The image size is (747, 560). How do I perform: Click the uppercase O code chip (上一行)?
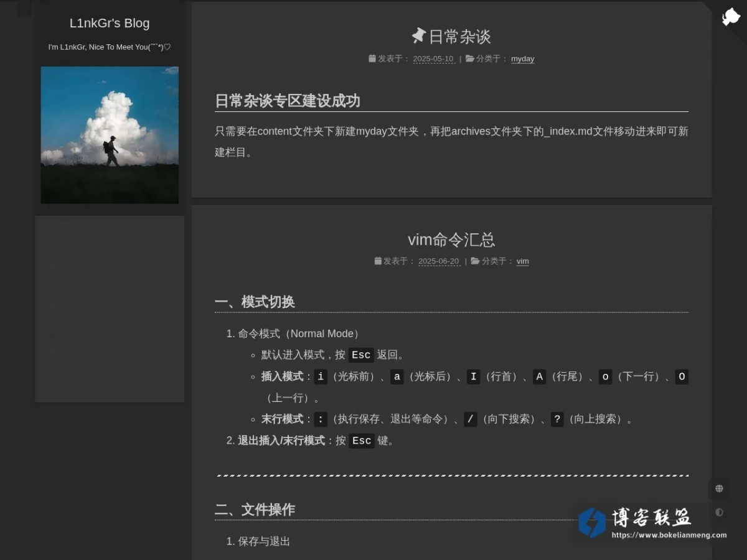click(682, 376)
